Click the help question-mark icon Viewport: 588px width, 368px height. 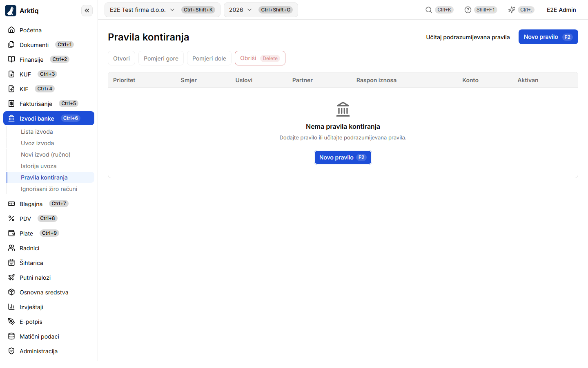pyautogui.click(x=468, y=10)
